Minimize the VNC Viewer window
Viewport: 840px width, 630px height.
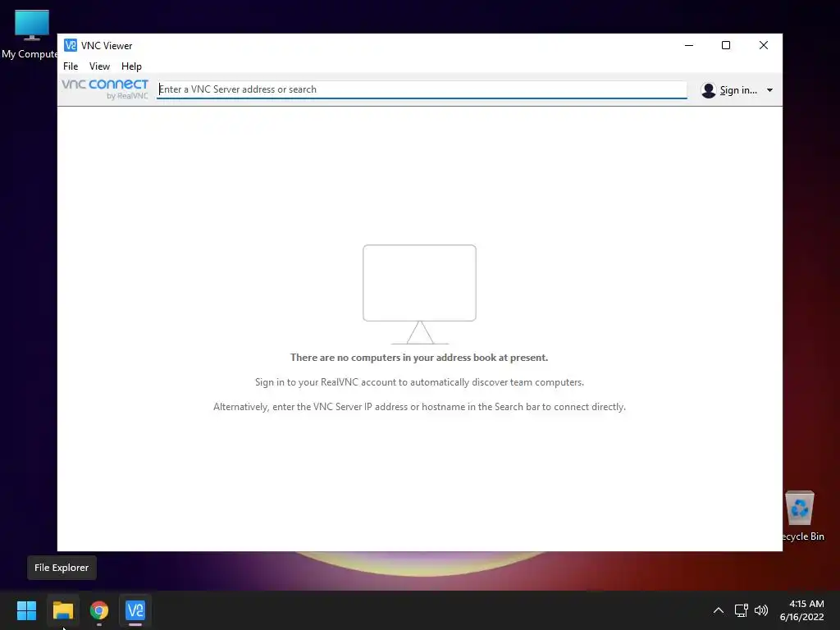(689, 46)
